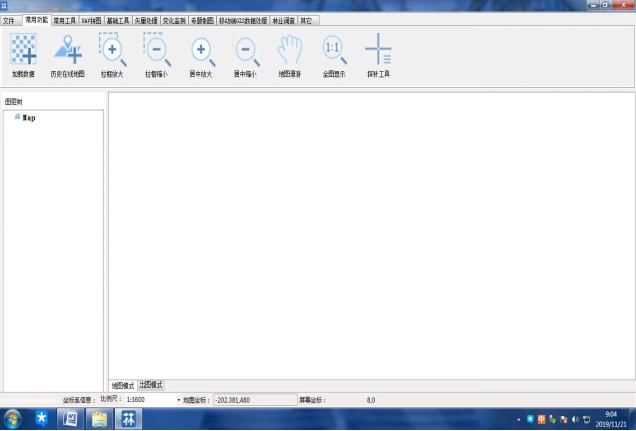Screen dimensions: 636x431
Task: Activate the 地图漫游 hand pan tool
Action: click(x=290, y=50)
